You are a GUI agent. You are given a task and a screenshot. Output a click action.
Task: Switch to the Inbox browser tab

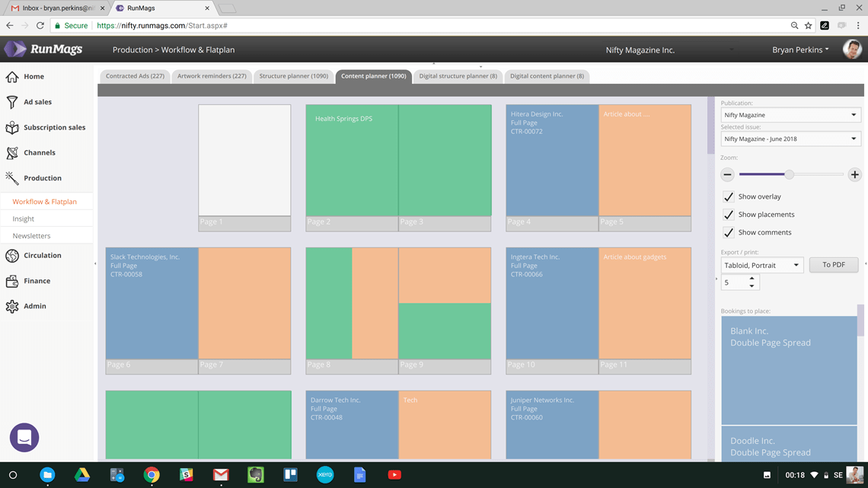pos(56,8)
